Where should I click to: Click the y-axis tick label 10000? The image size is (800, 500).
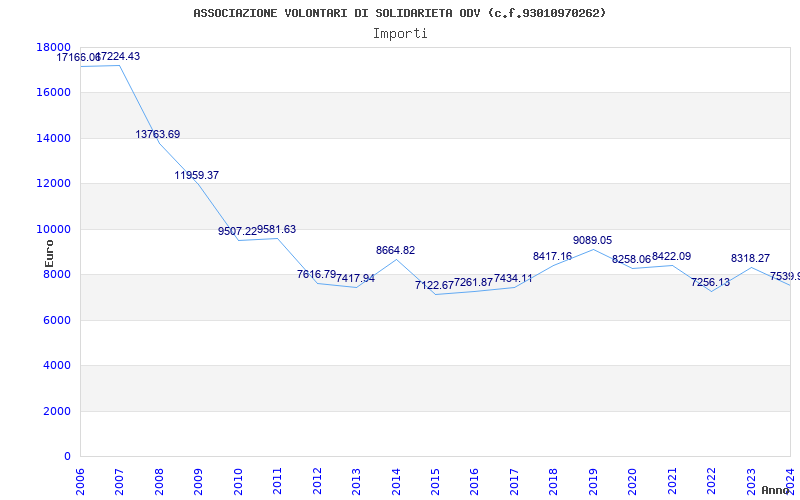point(54,229)
